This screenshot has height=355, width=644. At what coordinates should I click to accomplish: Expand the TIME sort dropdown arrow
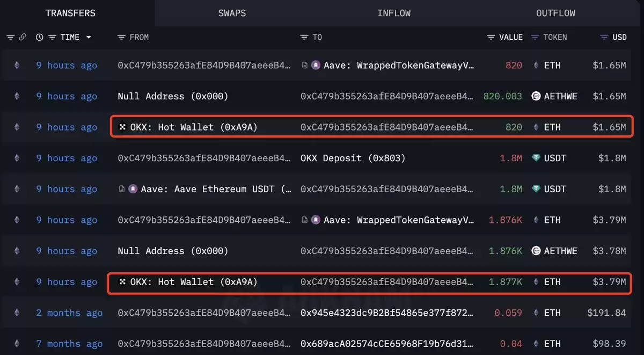(x=89, y=37)
